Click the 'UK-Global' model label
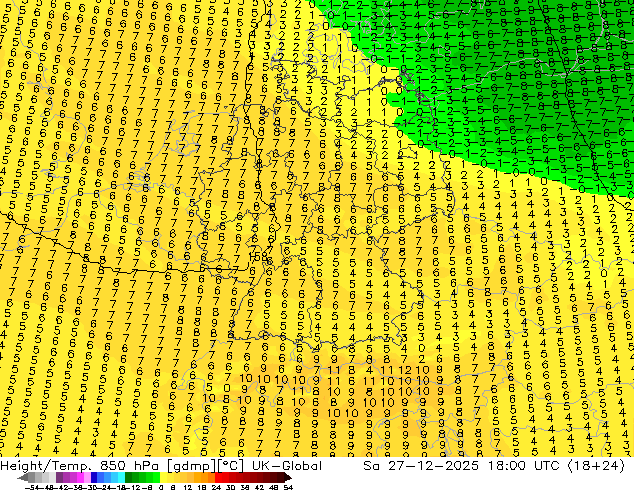The width and height of the screenshot is (634, 490). [x=287, y=466]
